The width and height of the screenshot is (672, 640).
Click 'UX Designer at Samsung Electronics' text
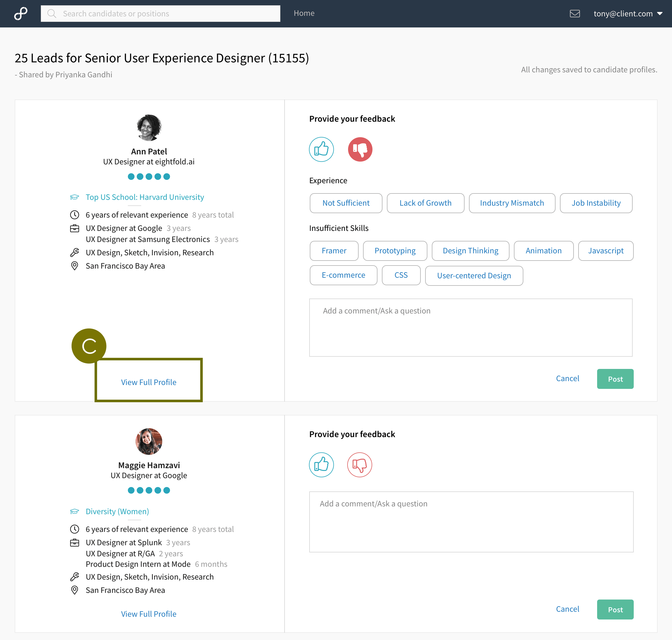(148, 239)
